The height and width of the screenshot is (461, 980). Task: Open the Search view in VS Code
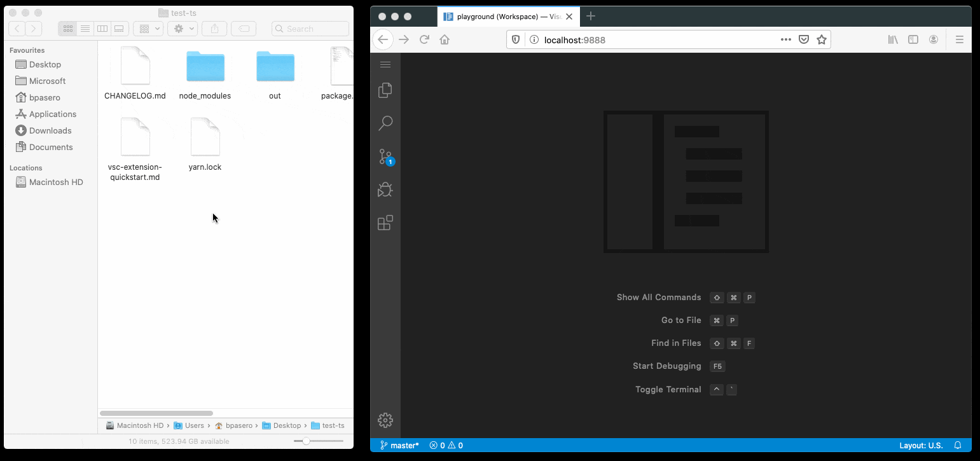[x=385, y=123]
